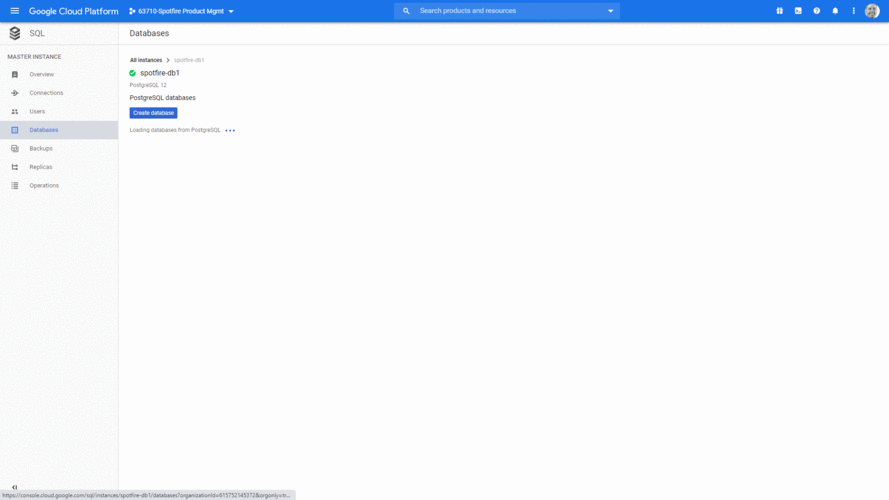Click the Loading databases from PostgreSQL text
Viewport: 889px width, 500px height.
pyautogui.click(x=175, y=130)
